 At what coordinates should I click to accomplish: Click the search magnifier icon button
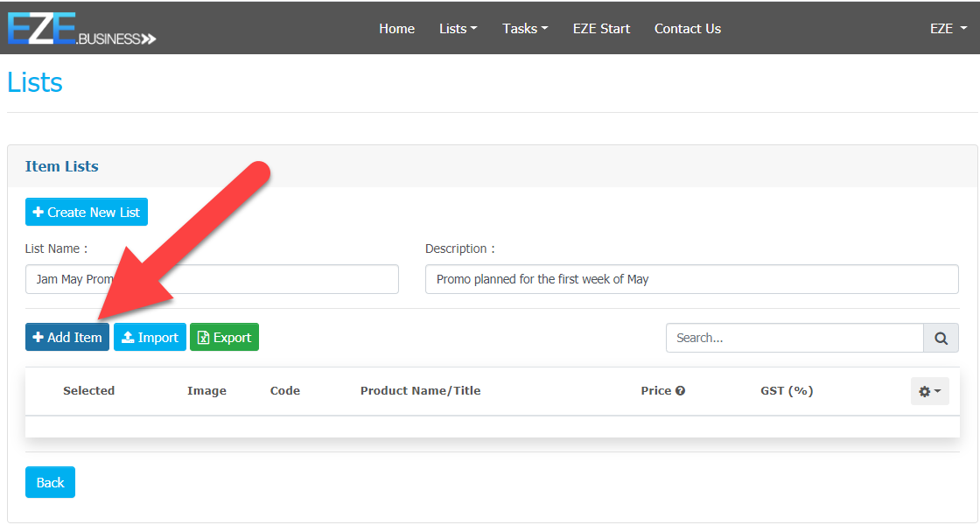[x=941, y=338]
